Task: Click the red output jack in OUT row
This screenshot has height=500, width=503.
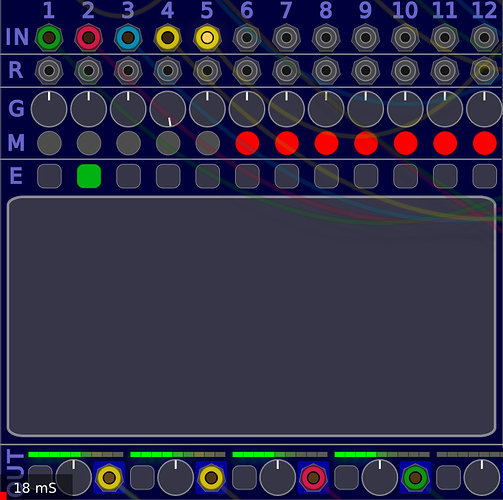Action: (x=313, y=478)
